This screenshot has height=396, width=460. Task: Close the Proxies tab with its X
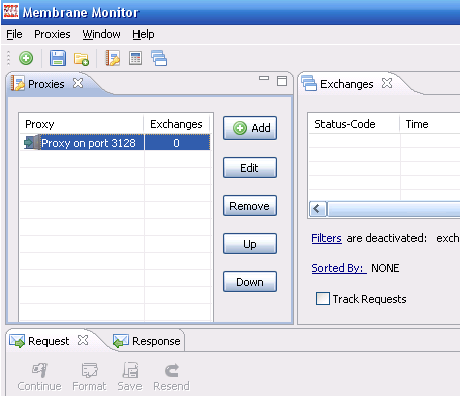(78, 83)
